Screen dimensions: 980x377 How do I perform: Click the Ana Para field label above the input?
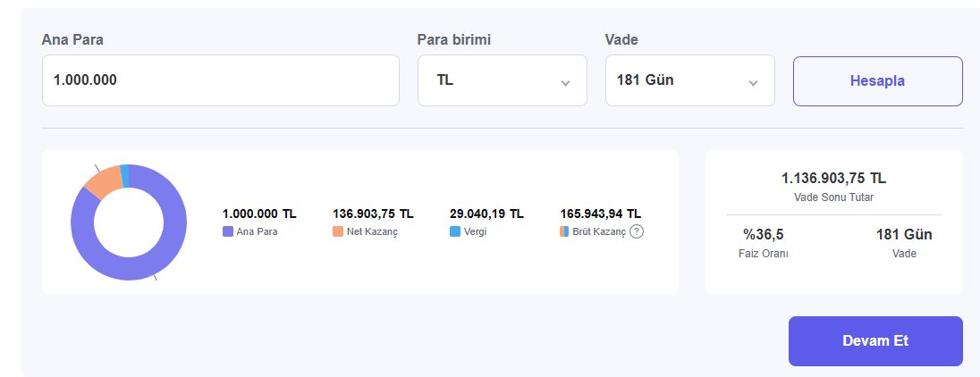pos(72,40)
